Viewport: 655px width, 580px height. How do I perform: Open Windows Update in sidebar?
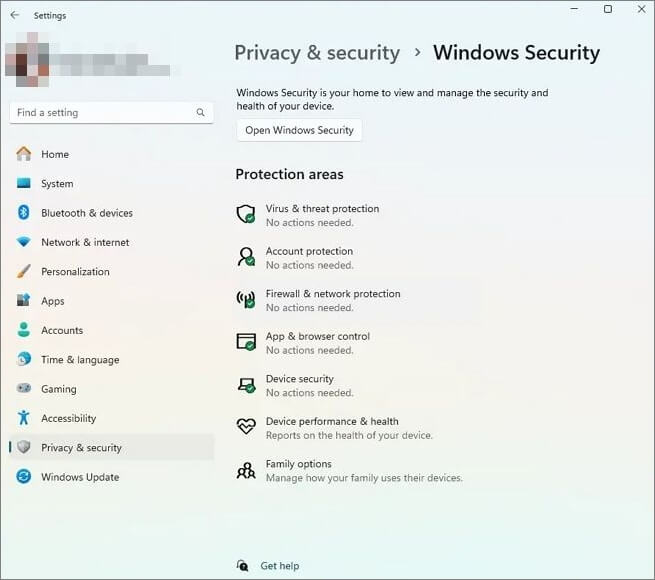[x=80, y=477]
